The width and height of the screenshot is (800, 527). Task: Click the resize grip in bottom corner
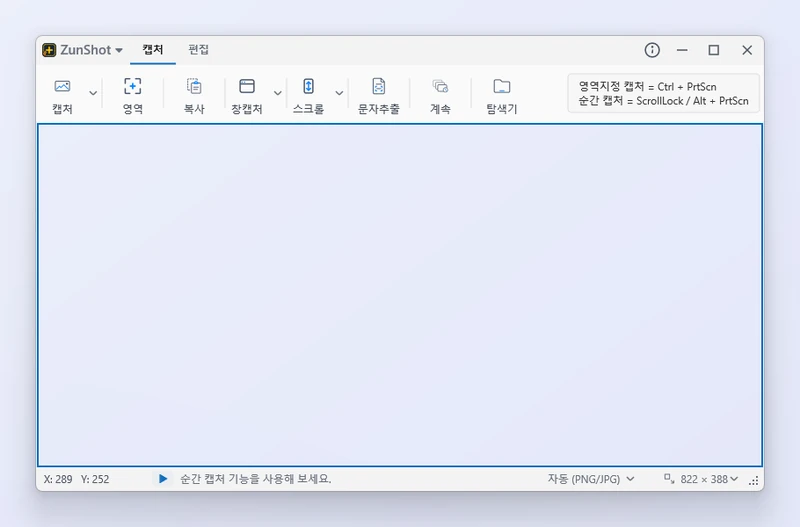[754, 481]
